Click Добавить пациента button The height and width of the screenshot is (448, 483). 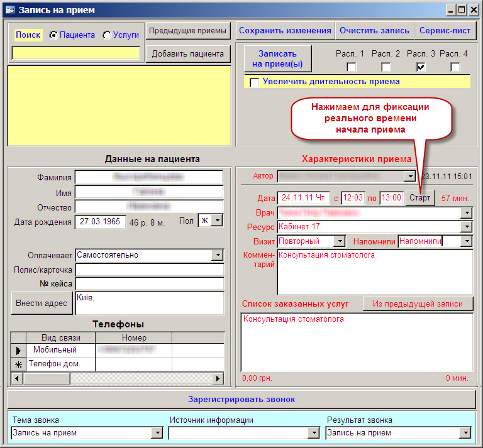click(187, 54)
